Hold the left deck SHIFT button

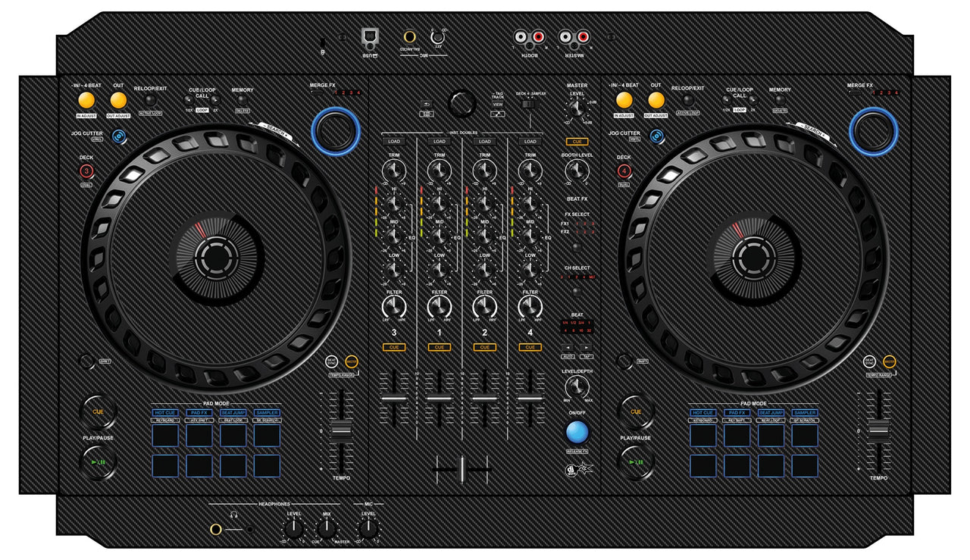tap(87, 361)
